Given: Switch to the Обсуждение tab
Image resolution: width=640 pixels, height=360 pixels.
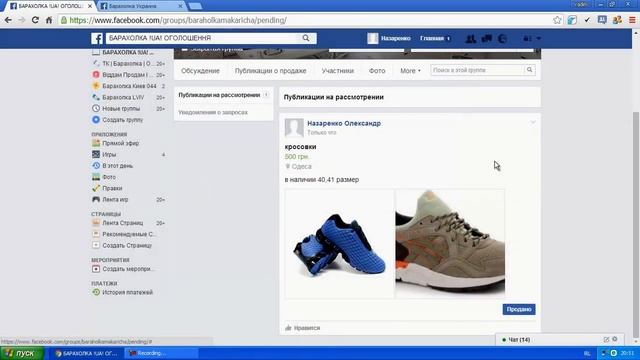Looking at the screenshot, I should [200, 71].
